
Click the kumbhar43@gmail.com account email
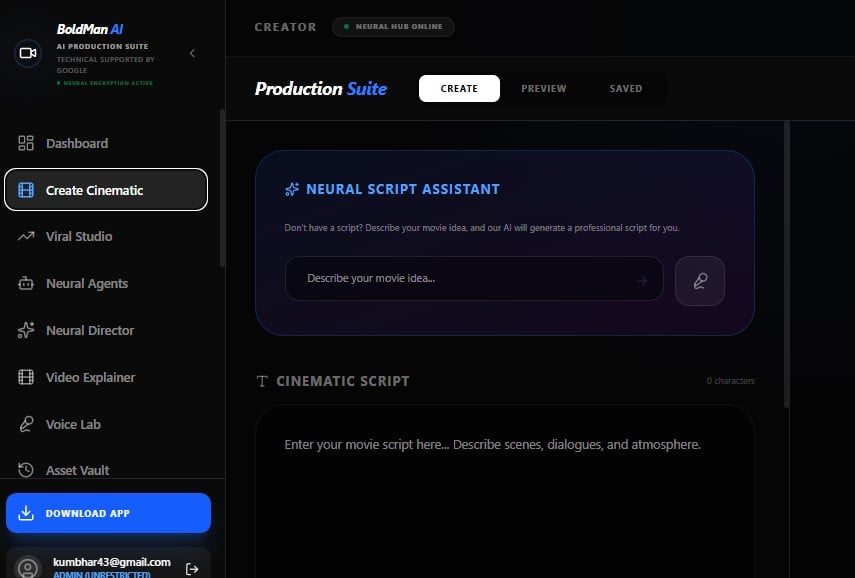coord(112,562)
